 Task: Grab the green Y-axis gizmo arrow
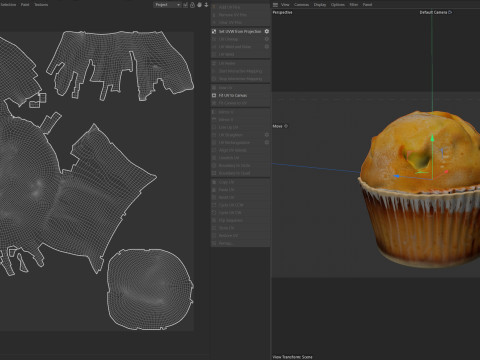pyautogui.click(x=432, y=138)
